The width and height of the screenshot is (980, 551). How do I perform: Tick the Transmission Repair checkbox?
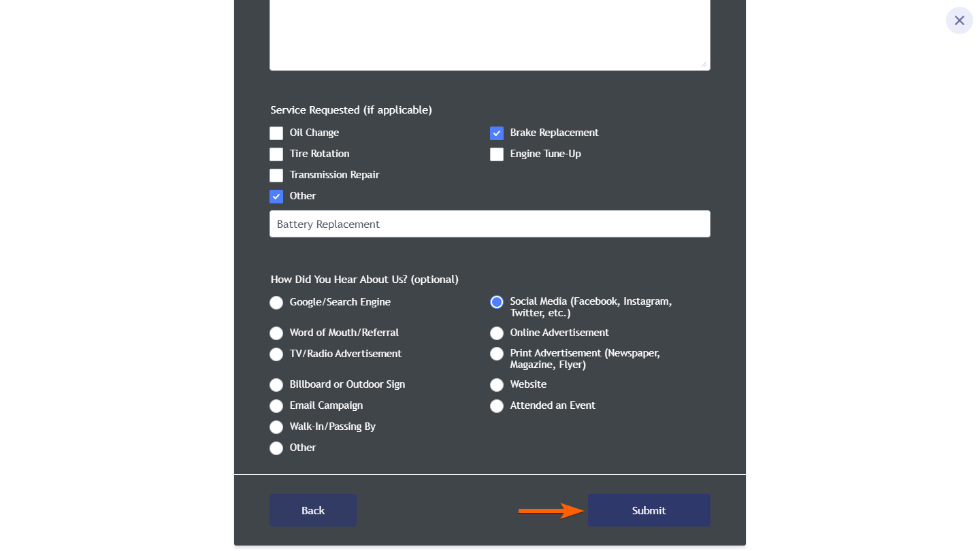[276, 176]
